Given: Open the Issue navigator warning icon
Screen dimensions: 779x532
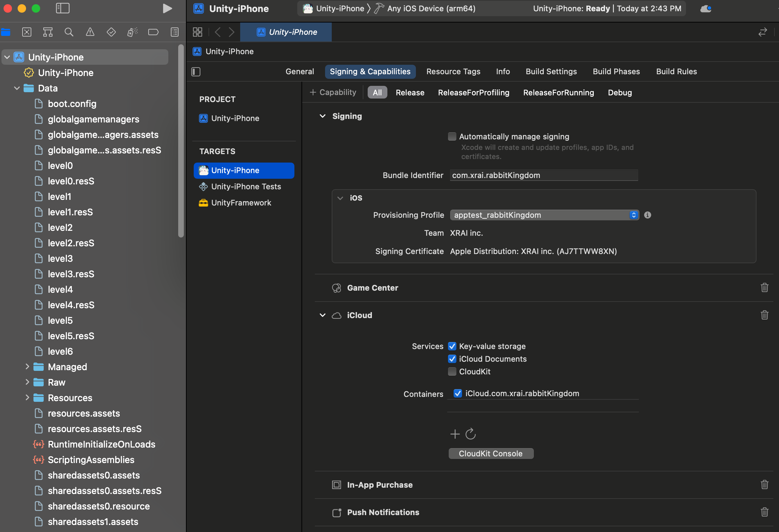Looking at the screenshot, I should coord(90,32).
